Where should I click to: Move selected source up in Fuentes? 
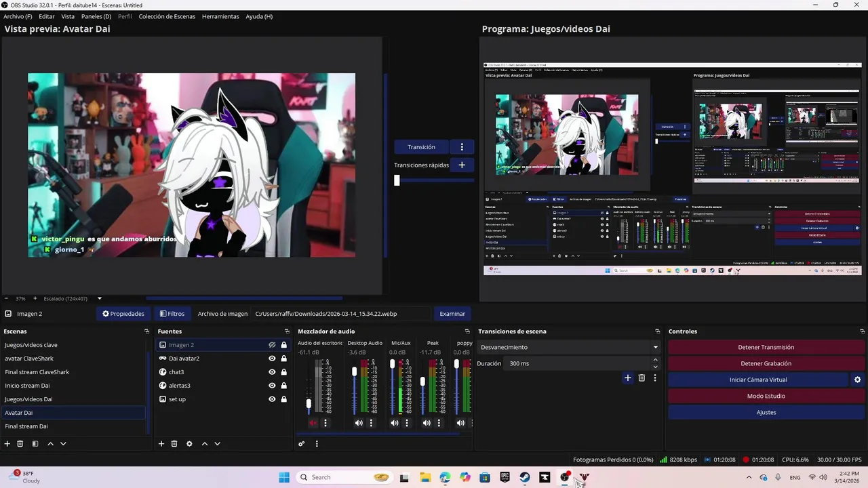coord(204,444)
